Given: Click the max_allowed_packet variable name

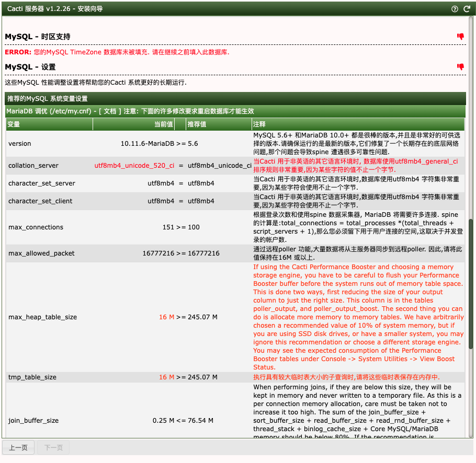Looking at the screenshot, I should 41,253.
